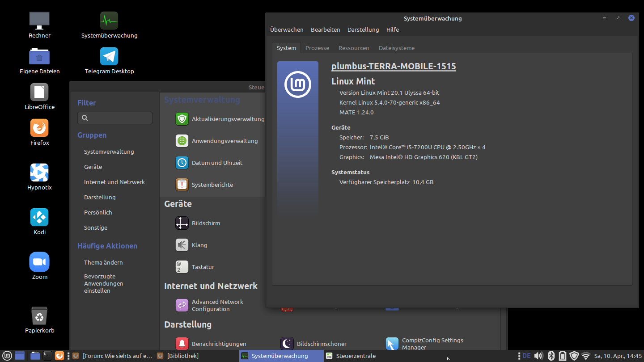Switch to Forum Firefox window in taskbar
Image resolution: width=644 pixels, height=362 pixels.
pos(112,356)
